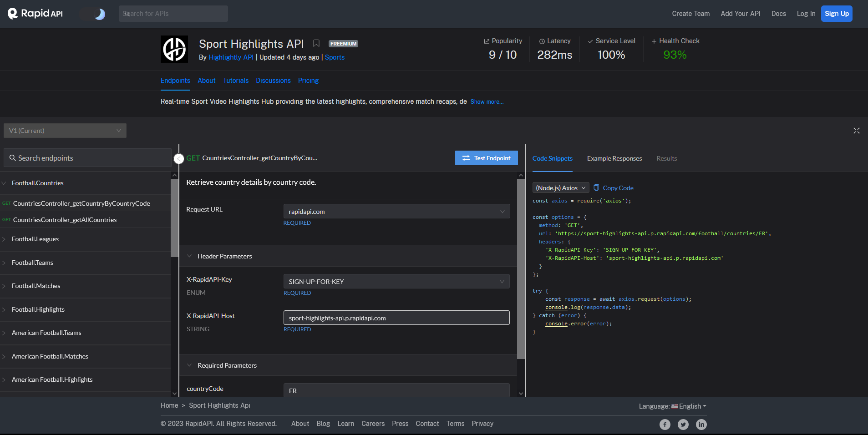Click the Search endpoints field
The image size is (868, 435).
87,158
